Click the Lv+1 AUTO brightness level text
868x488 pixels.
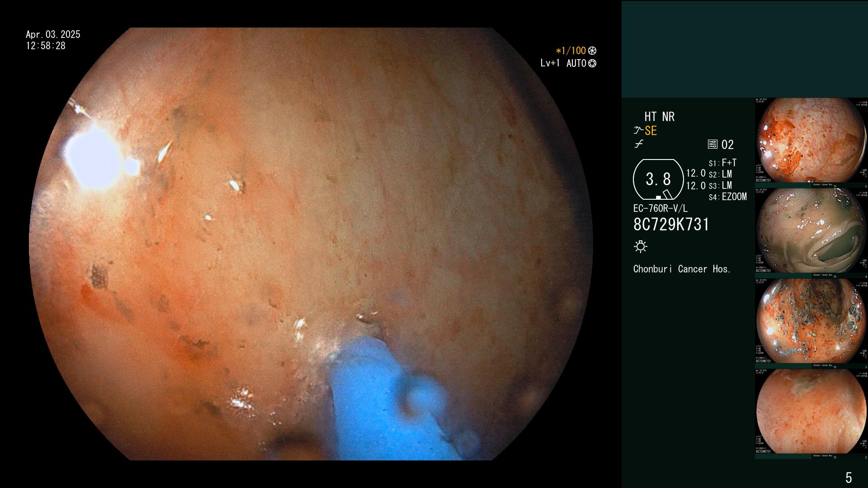click(x=563, y=64)
